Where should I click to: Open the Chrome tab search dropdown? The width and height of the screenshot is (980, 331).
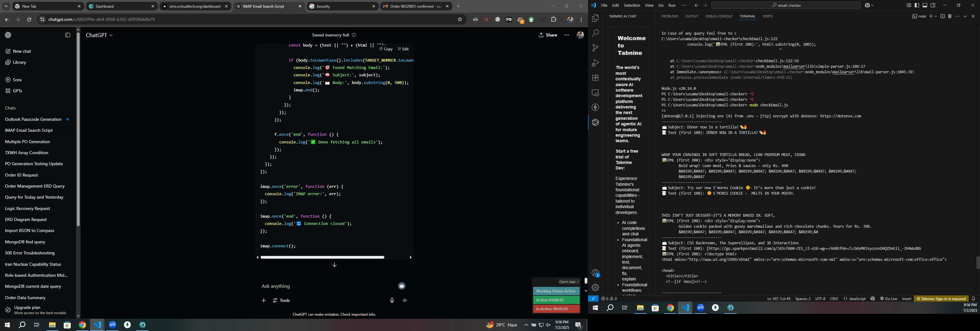tap(6, 6)
